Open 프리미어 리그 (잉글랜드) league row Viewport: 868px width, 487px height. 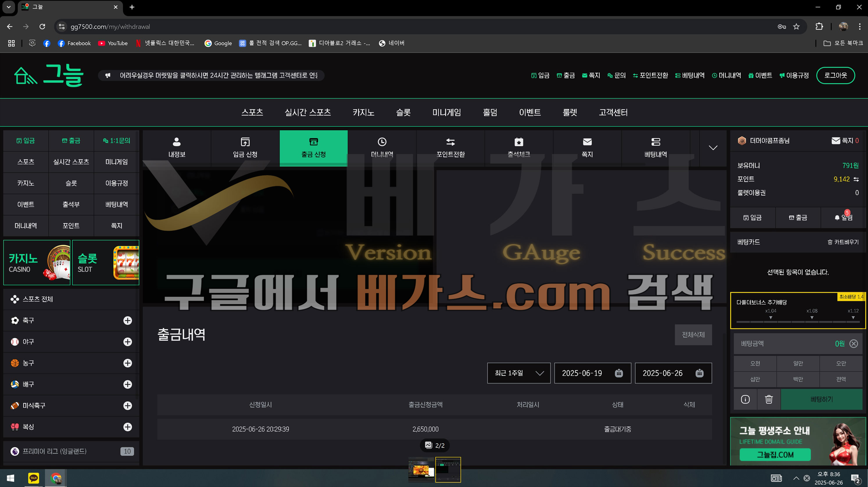71,451
